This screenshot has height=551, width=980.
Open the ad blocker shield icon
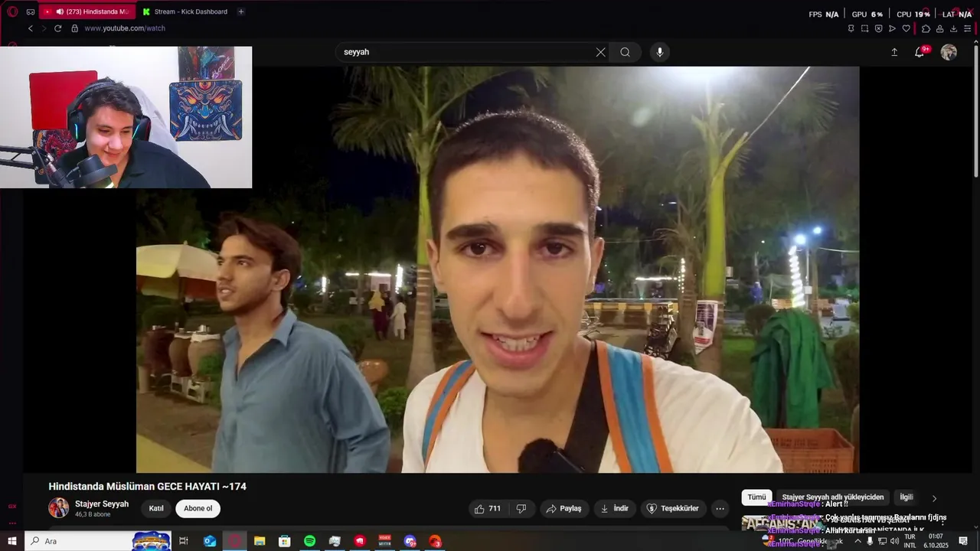click(x=878, y=28)
